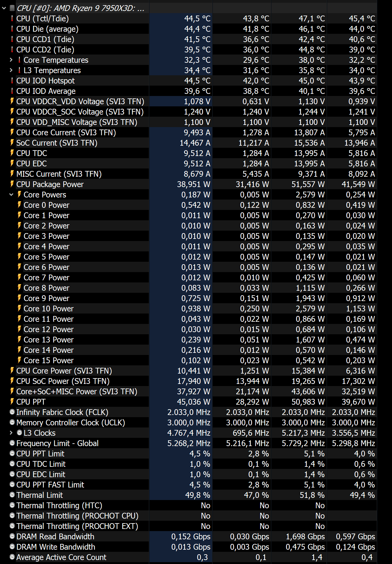Select the CPU PPT FAST Limit row
The width and height of the screenshot is (392, 564).
(188, 485)
